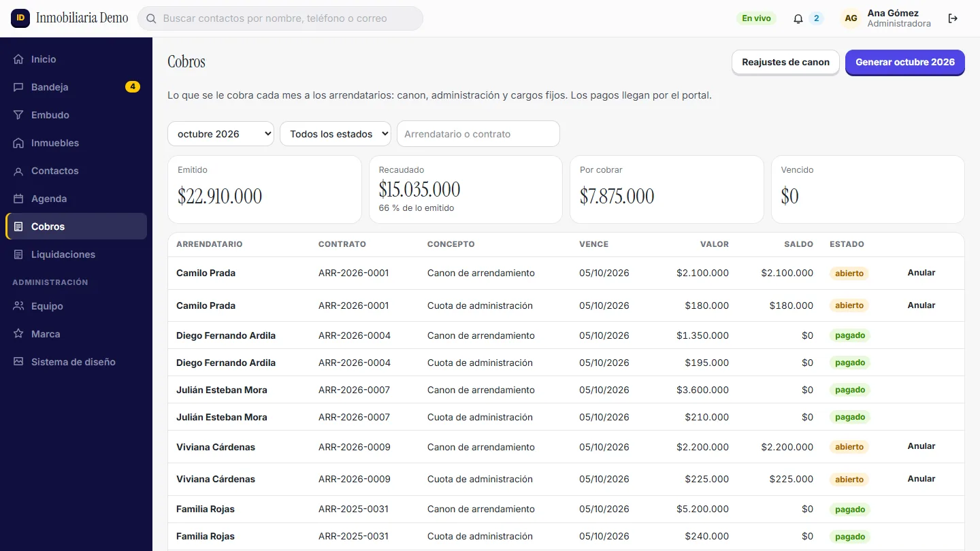Click notification count badge 2

pos(817,18)
